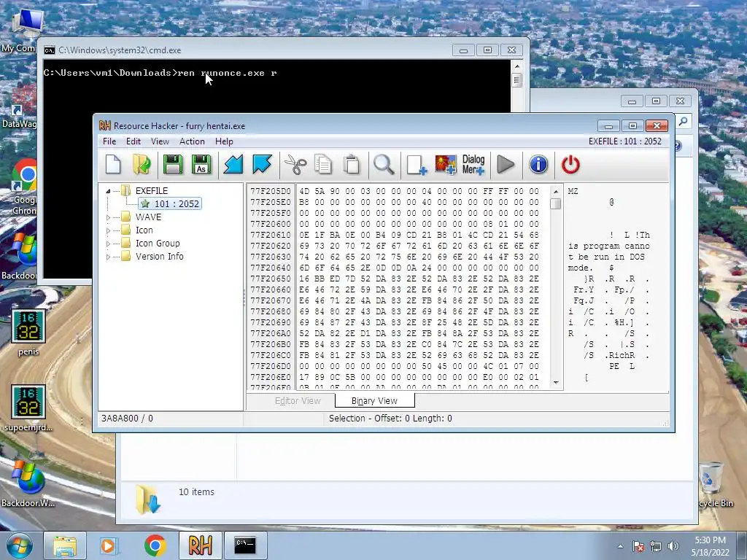
Task: Click the Explorer window search magnifier
Action: pos(683,122)
